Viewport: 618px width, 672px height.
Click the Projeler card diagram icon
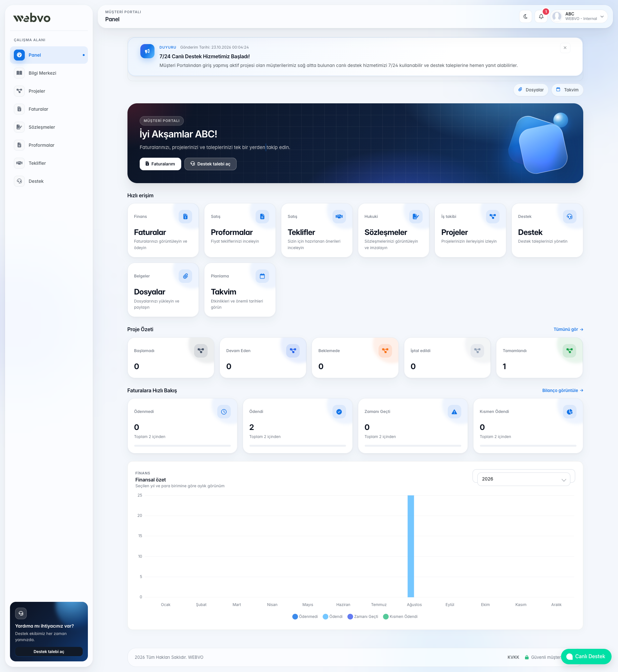tap(492, 217)
